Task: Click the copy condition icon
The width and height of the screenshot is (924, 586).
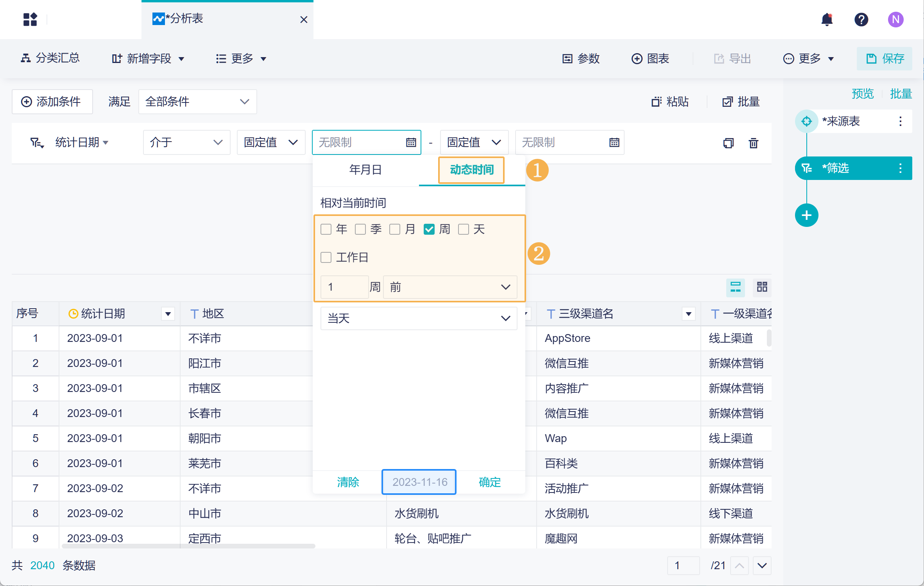Action: tap(728, 143)
